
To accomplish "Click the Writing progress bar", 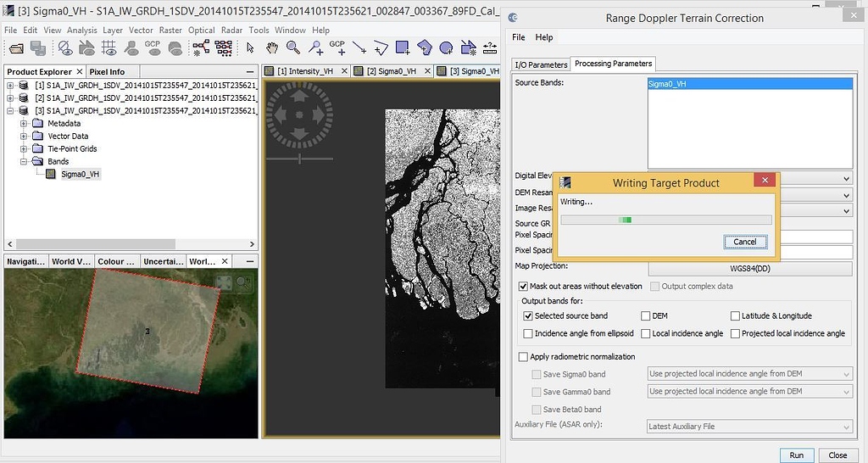I will [x=666, y=220].
